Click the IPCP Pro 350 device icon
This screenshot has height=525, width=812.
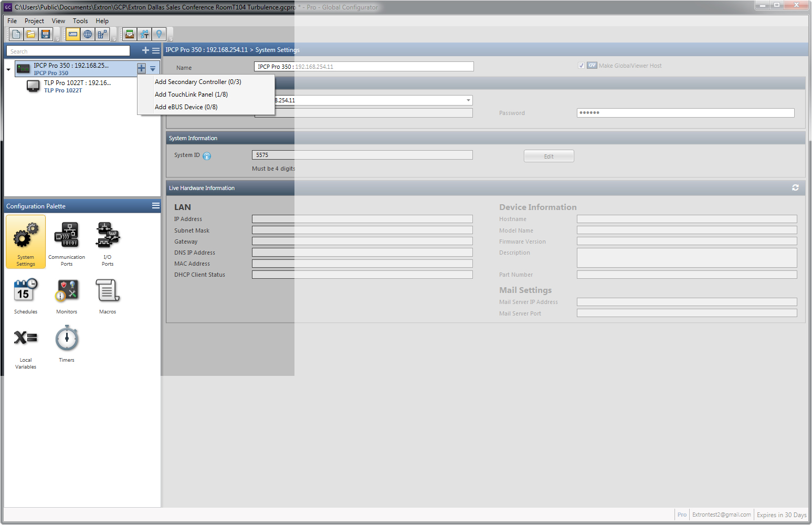[23, 69]
